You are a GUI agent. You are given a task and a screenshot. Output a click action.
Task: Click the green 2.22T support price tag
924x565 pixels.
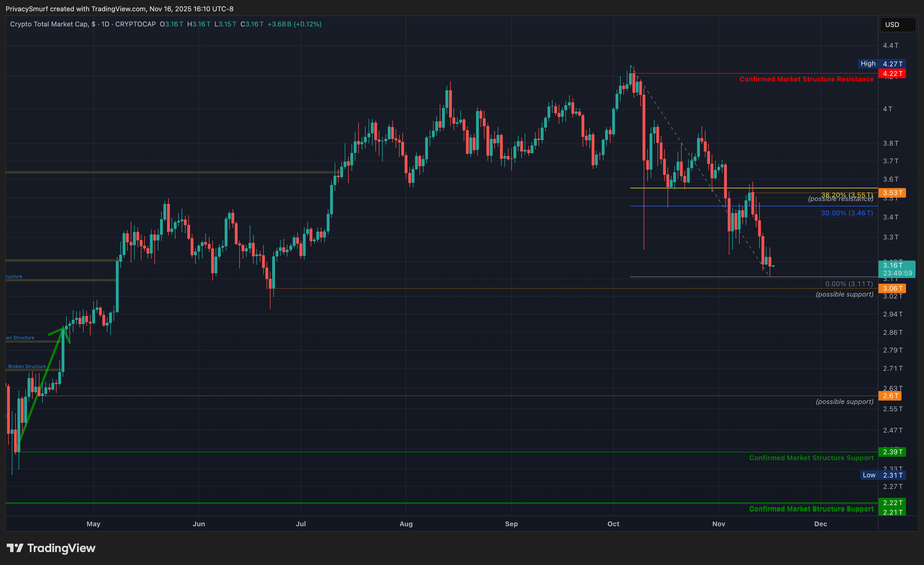[892, 503]
